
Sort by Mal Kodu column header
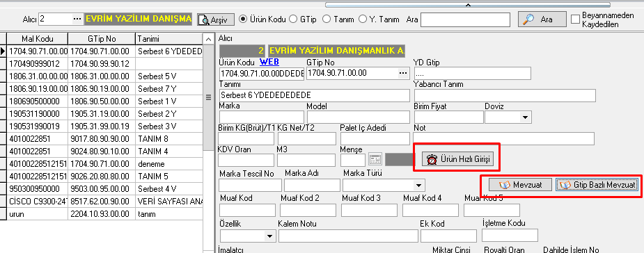click(38, 39)
